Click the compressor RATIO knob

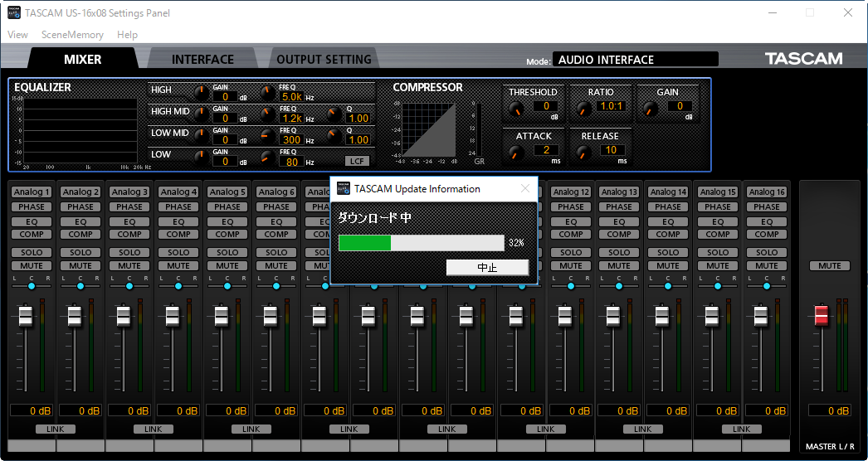pos(583,109)
